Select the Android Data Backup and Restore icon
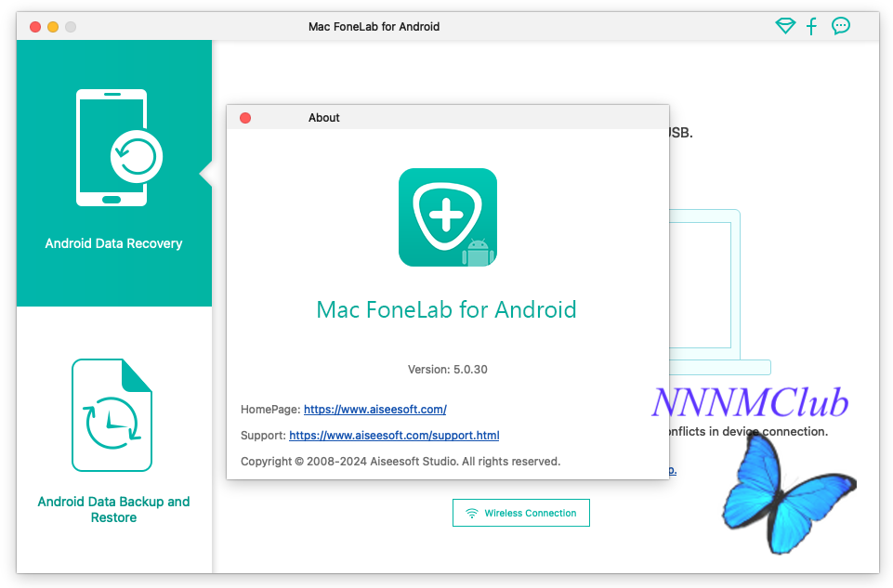 (x=112, y=415)
